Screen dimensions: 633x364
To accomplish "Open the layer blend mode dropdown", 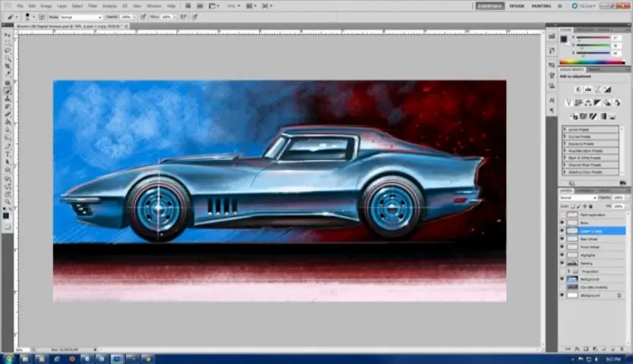I will click(578, 198).
